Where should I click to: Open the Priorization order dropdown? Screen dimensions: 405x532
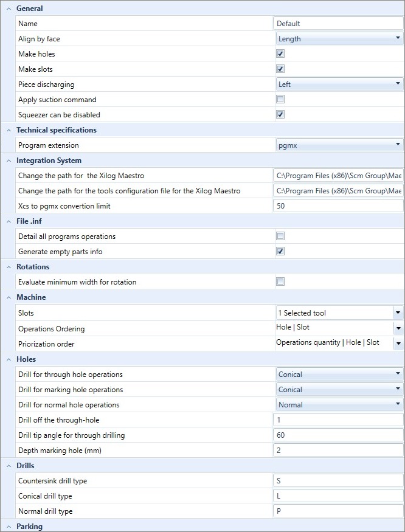click(x=398, y=344)
